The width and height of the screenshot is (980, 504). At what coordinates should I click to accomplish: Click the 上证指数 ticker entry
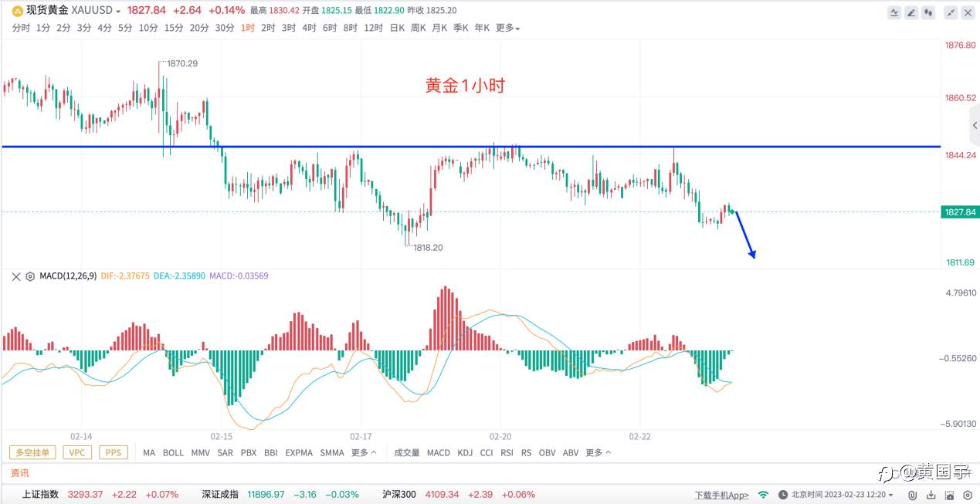pyautogui.click(x=100, y=494)
